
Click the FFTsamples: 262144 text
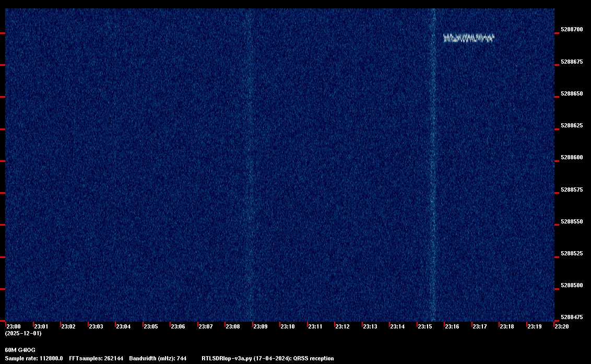(x=96, y=358)
